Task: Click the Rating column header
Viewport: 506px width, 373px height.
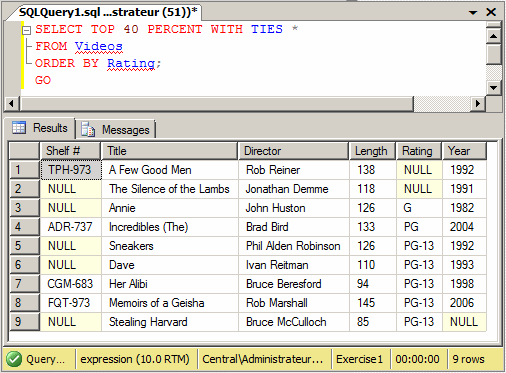Action: tap(419, 151)
